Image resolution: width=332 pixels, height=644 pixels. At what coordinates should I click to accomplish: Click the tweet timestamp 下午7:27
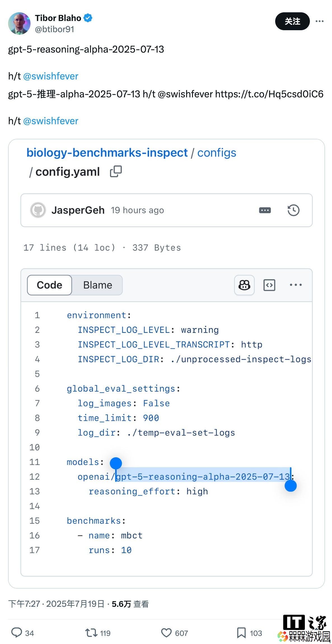point(24,604)
